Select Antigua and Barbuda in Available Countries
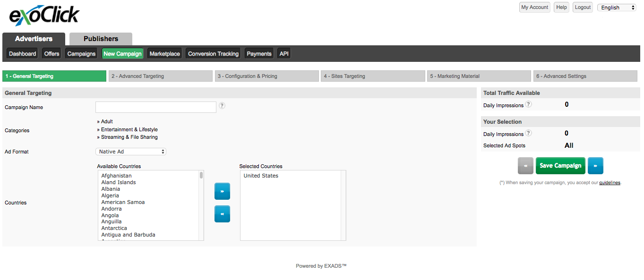 tap(128, 235)
